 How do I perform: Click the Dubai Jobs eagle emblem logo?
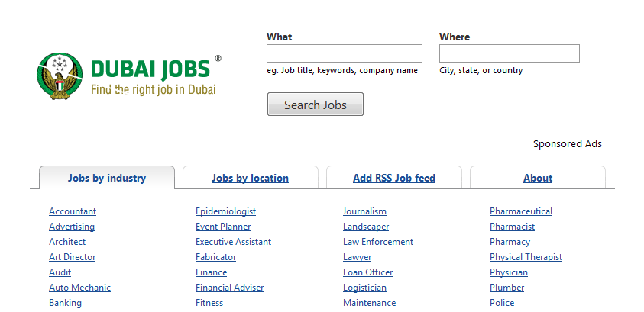pos(60,76)
